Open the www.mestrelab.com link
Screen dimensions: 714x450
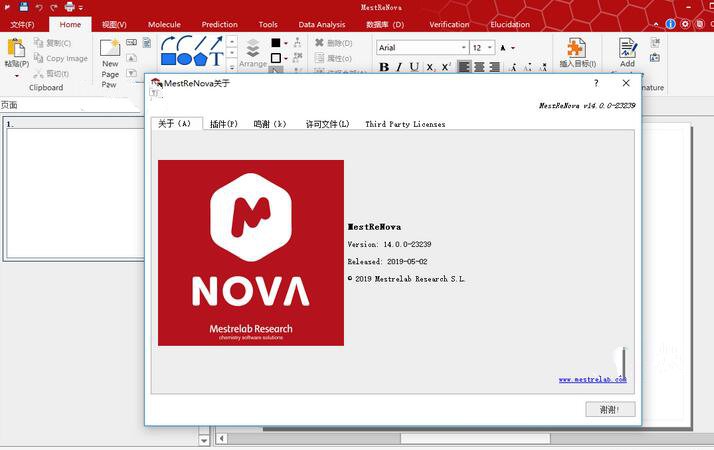click(592, 379)
